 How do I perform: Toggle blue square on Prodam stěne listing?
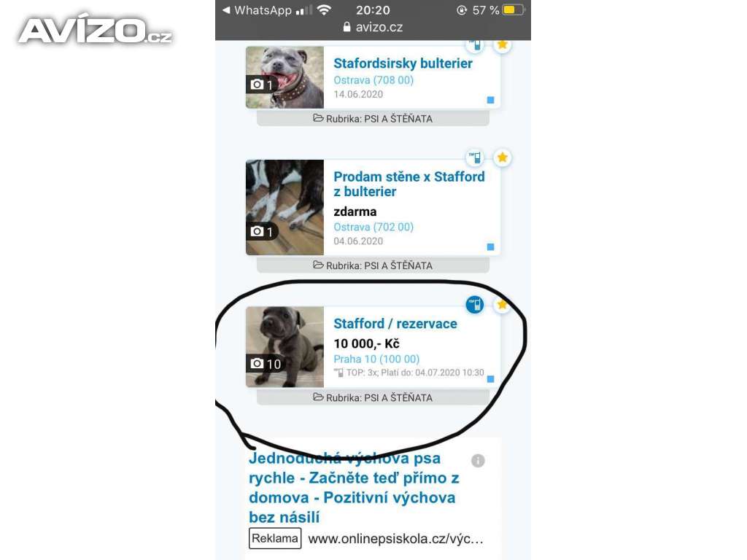click(490, 246)
